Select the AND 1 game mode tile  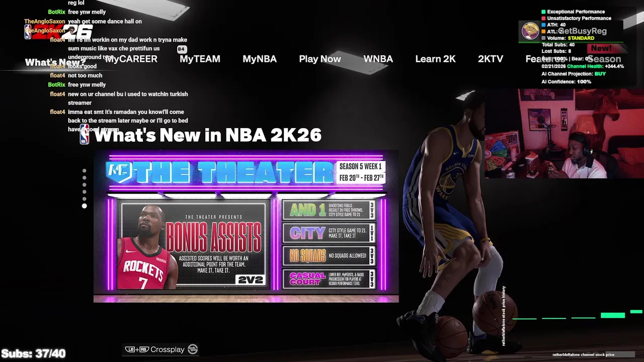tap(329, 210)
